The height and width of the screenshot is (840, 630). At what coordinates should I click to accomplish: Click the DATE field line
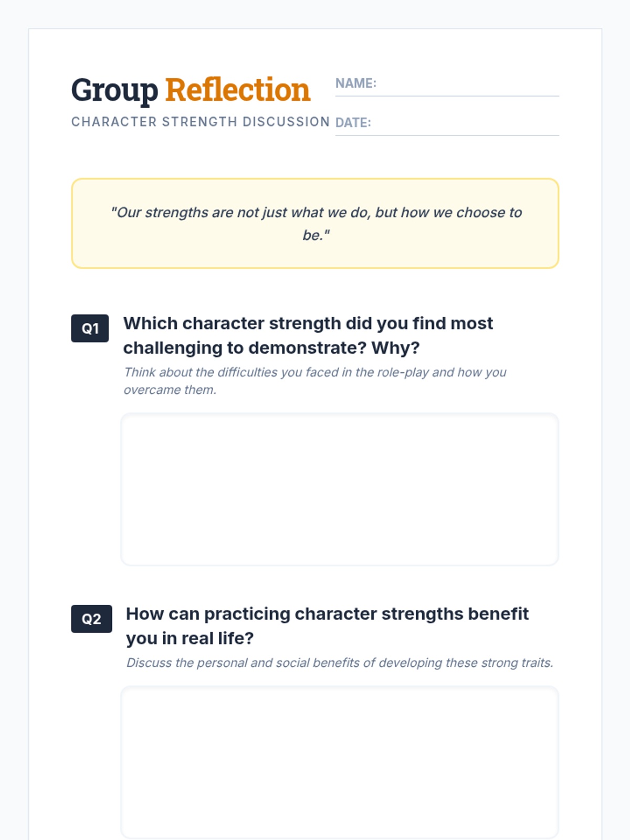tap(447, 123)
